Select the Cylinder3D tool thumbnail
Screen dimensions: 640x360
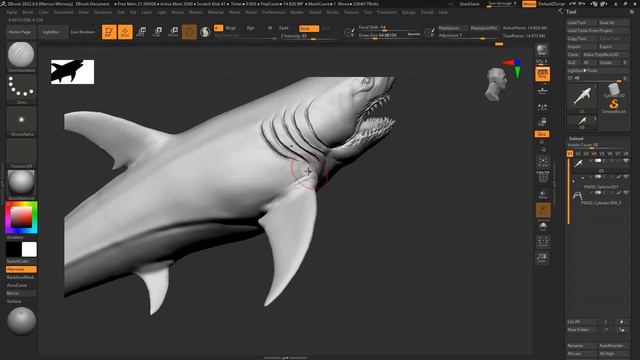tap(614, 91)
